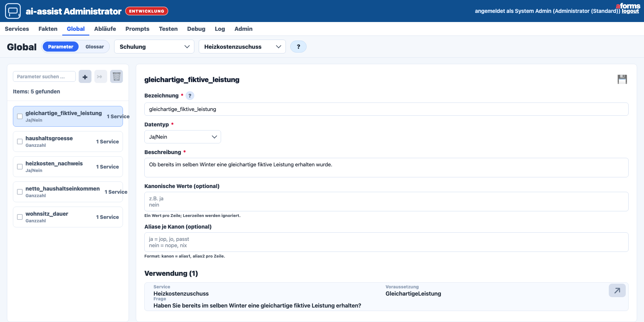Tick checkbox for netto_haushaltseinkommen
The width and height of the screenshot is (644, 322).
pos(20,192)
